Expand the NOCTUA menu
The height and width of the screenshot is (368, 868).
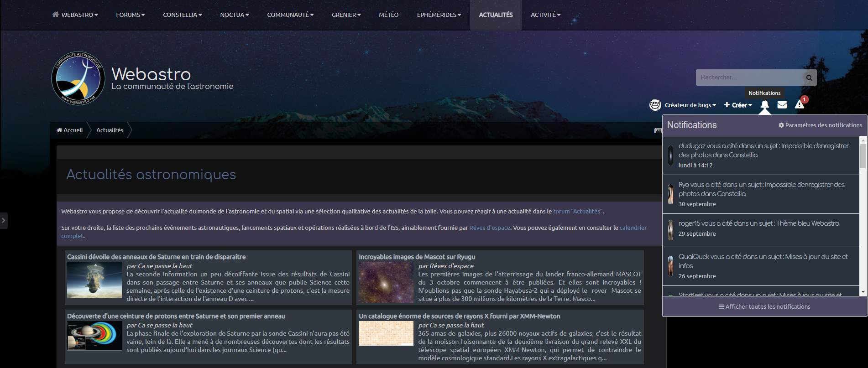pyautogui.click(x=235, y=15)
